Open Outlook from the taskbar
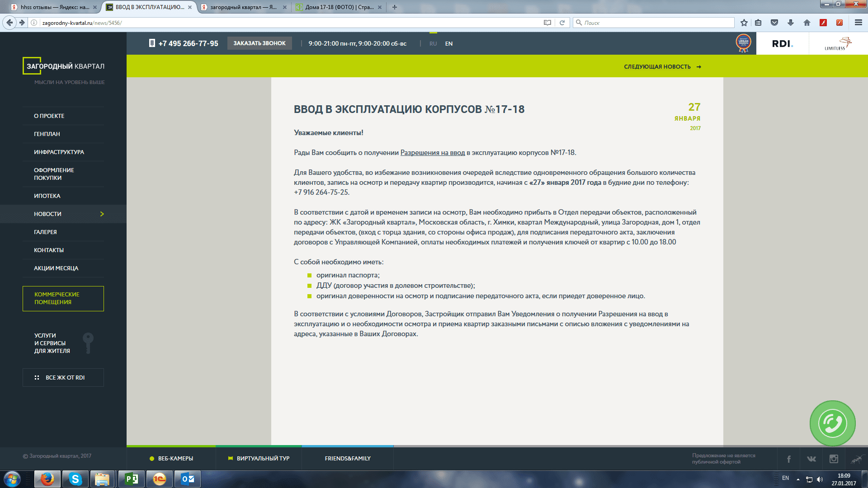The height and width of the screenshot is (488, 868). tap(187, 479)
